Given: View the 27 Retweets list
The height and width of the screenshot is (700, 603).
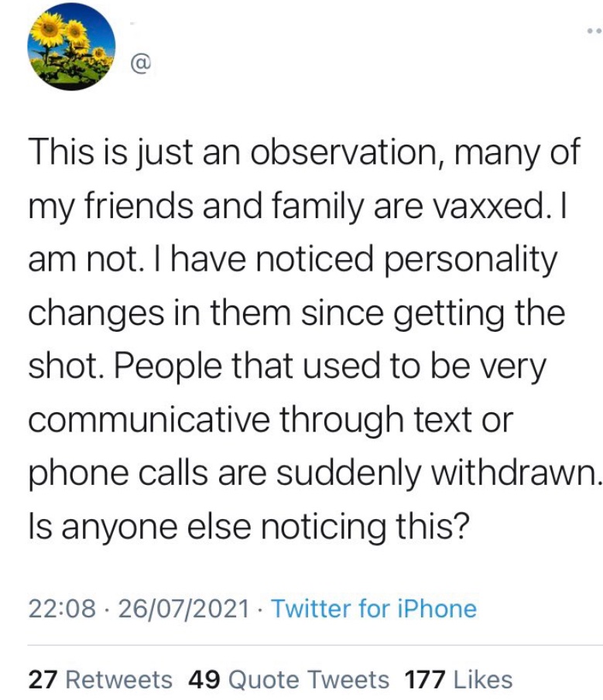Looking at the screenshot, I should 100,679.
